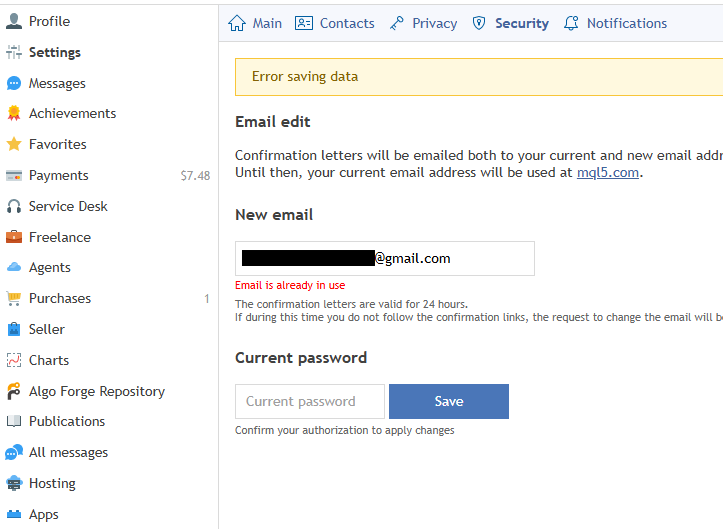This screenshot has height=529, width=723.
Task: Click the Freelance briefcase icon
Action: (x=14, y=237)
